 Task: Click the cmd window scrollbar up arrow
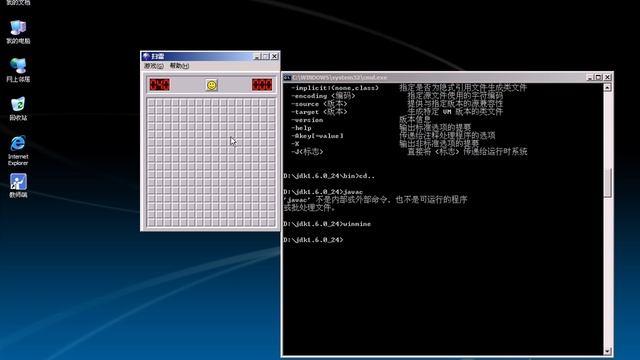[x=607, y=87]
